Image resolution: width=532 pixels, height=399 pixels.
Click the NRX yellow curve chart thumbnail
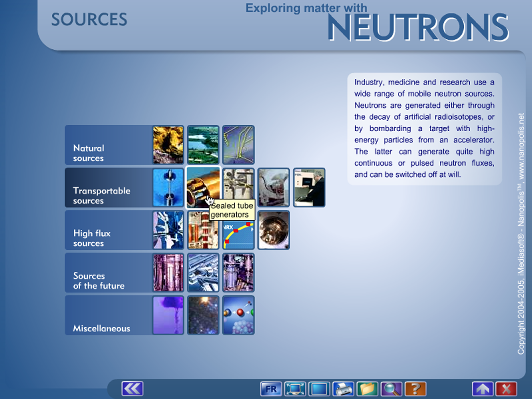238,230
